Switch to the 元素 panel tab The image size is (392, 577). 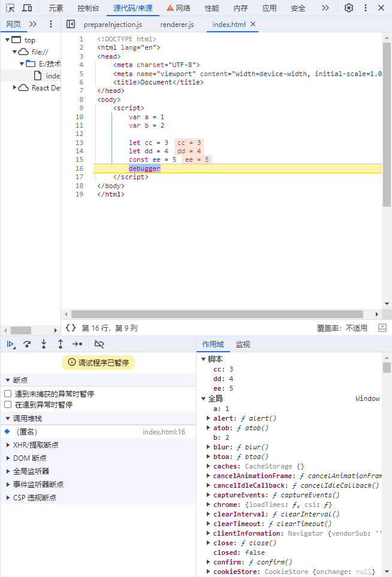(x=56, y=8)
